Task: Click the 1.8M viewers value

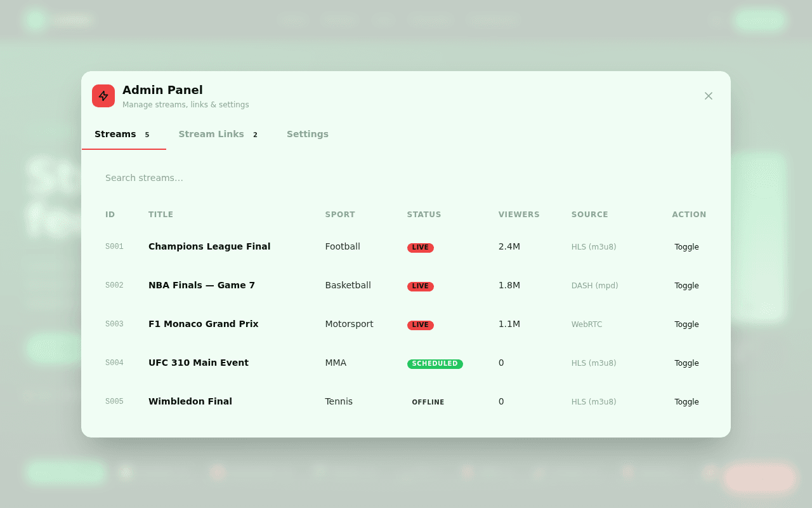Action: coord(509,285)
